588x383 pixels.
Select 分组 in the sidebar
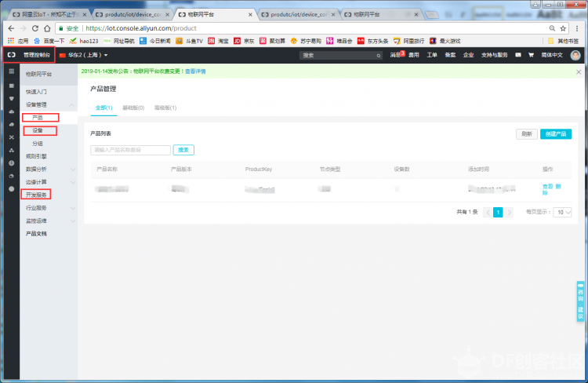click(x=38, y=144)
